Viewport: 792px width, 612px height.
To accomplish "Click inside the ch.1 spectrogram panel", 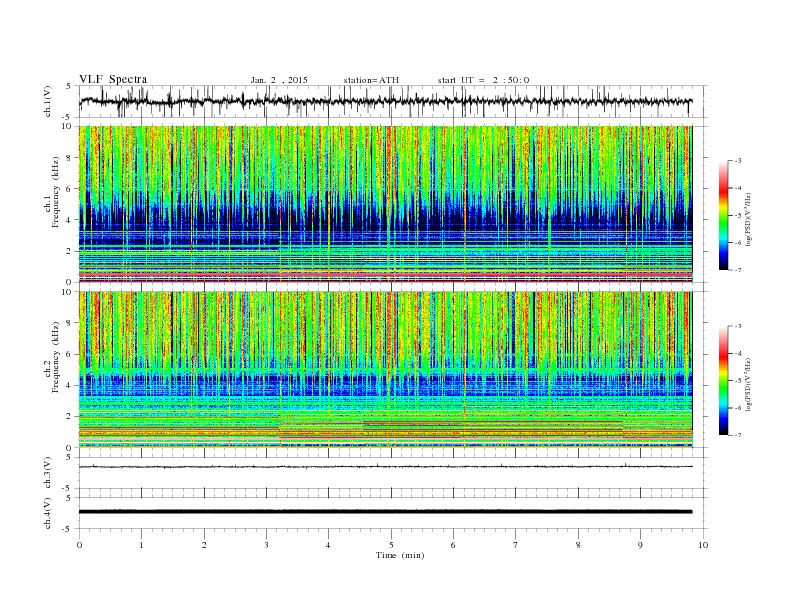I will tap(386, 204).
